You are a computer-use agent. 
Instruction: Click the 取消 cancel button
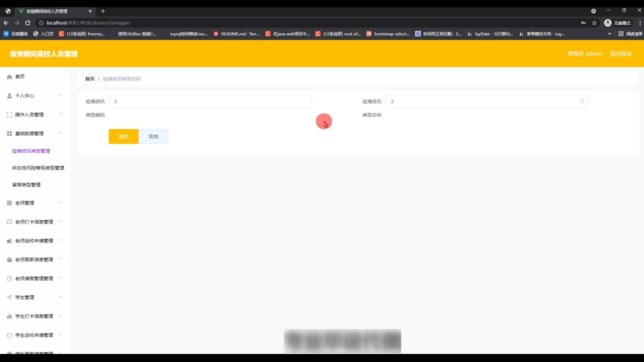tap(153, 136)
